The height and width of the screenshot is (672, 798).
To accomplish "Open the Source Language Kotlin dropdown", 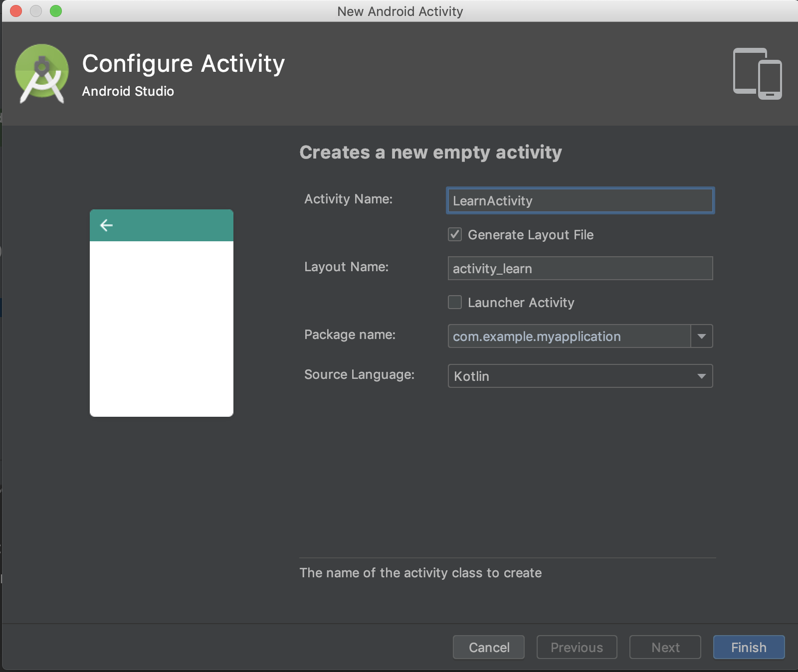I will click(x=580, y=376).
